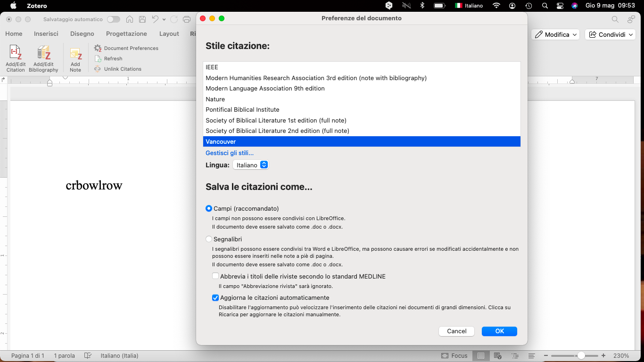Open Control Center in the menu bar
Viewport: 644px width, 362px height.
[560, 6]
